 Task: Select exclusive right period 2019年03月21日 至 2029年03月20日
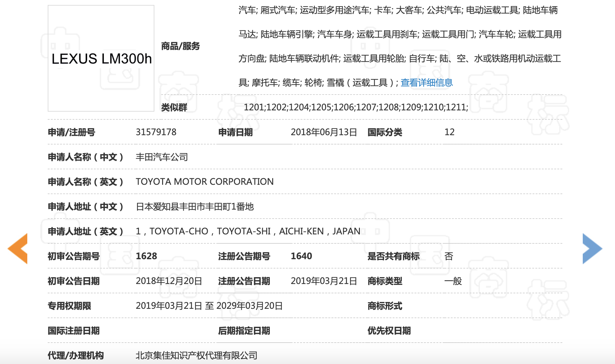209,306
